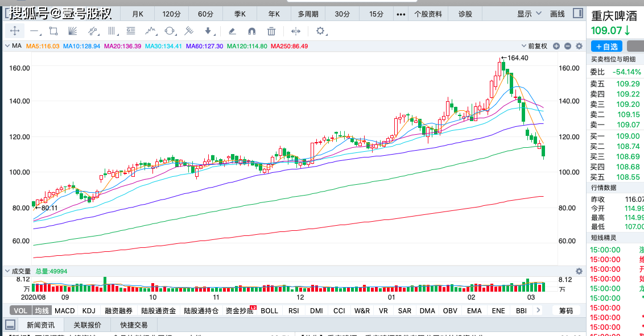Screen dimensions: 644x336
Task: Open the 筹码 chip distribution
Action: (x=566, y=310)
